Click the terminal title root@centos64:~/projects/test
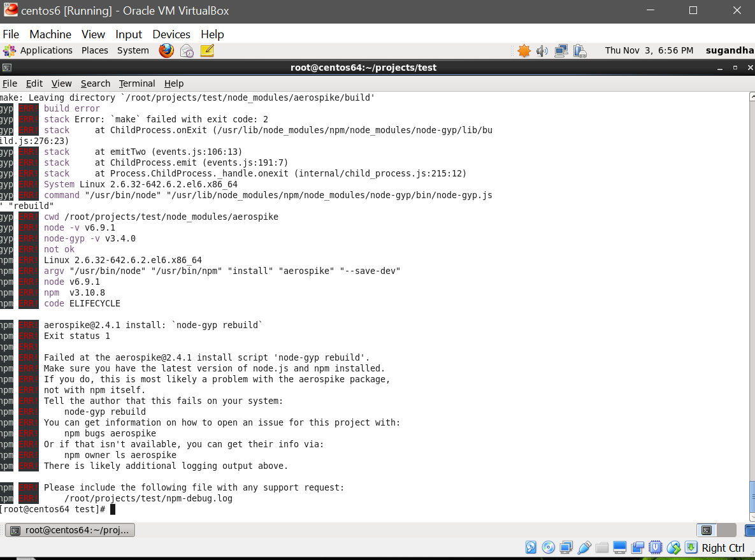 (x=363, y=68)
